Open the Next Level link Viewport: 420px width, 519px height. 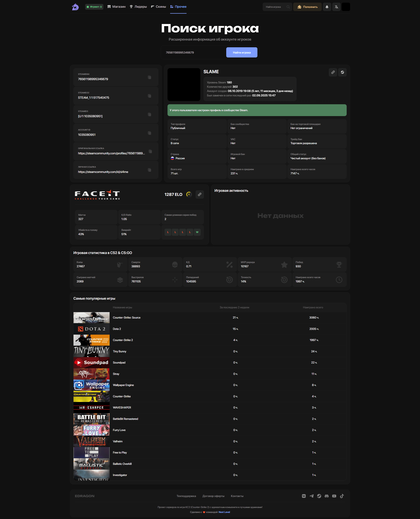click(x=224, y=512)
